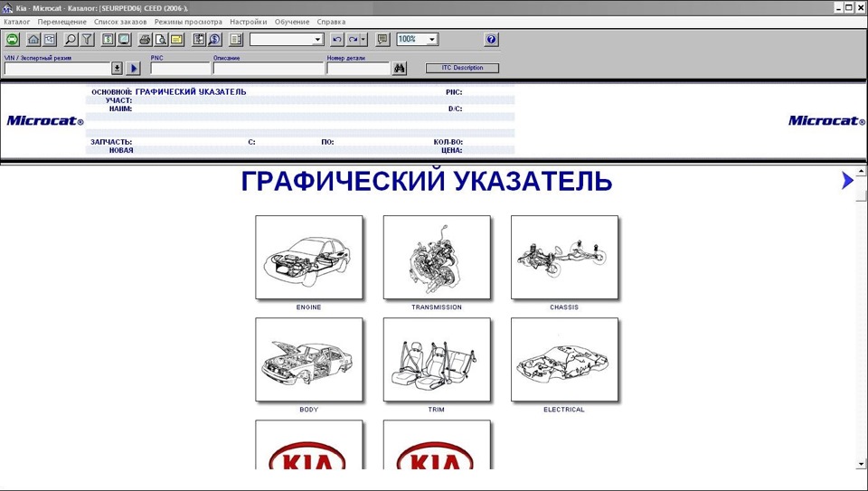Click the binoculars part number search icon
Screen dimensions: 868x491
pyautogui.click(x=400, y=68)
